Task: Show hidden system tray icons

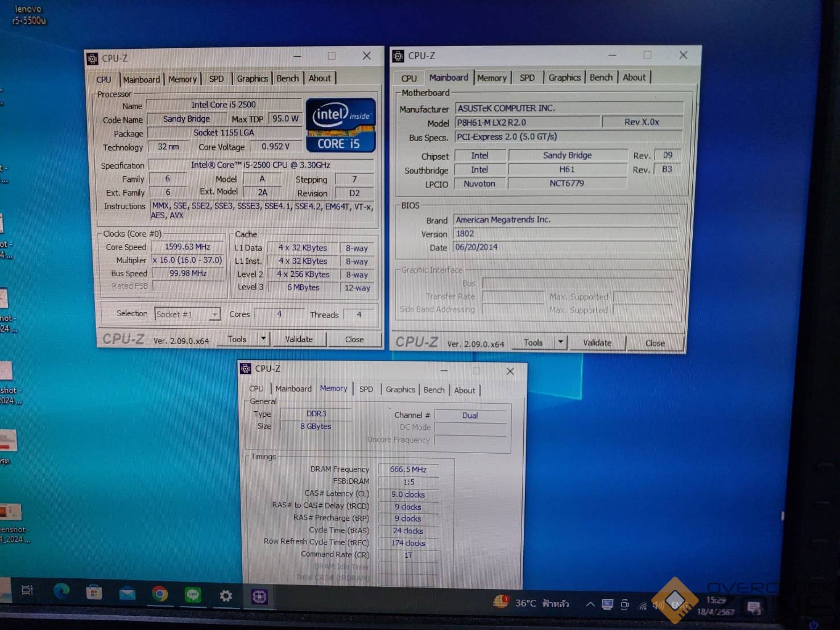Action: coord(590,604)
